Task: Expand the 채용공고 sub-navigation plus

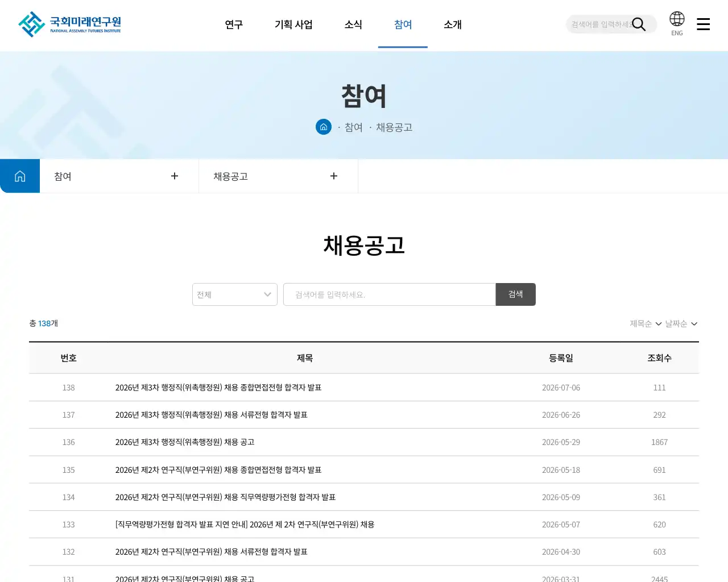Action: [334, 176]
